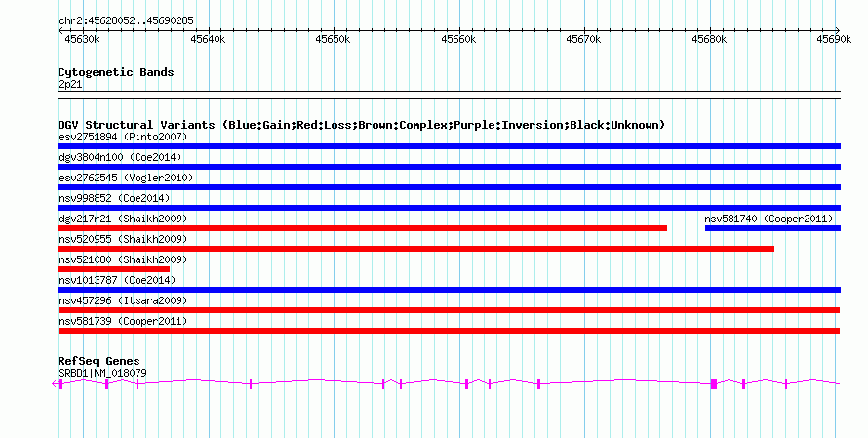The height and width of the screenshot is (438, 868).
Task: Click the Cytogenetic Bands track title
Action: (x=116, y=72)
